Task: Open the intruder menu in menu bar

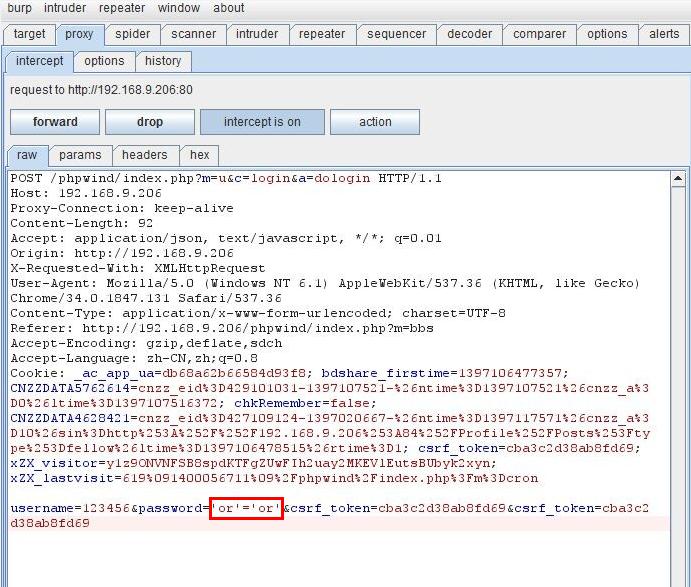Action: [x=65, y=8]
